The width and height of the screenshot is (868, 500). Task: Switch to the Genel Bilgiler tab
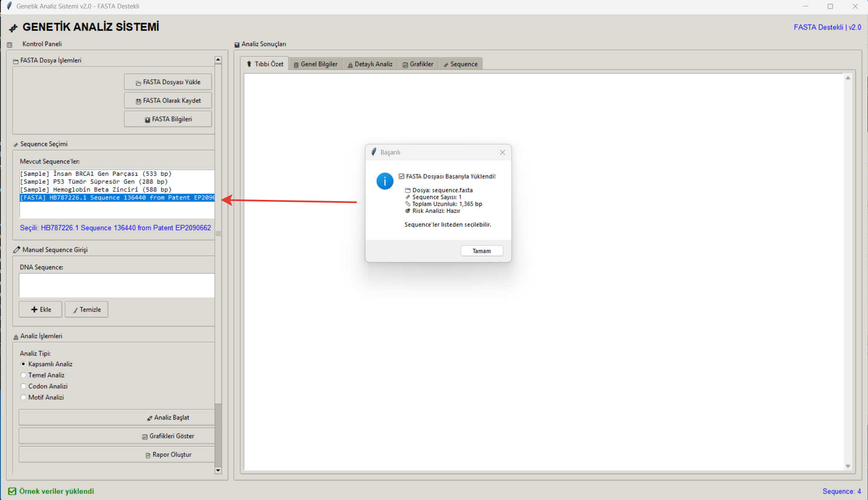(x=315, y=64)
